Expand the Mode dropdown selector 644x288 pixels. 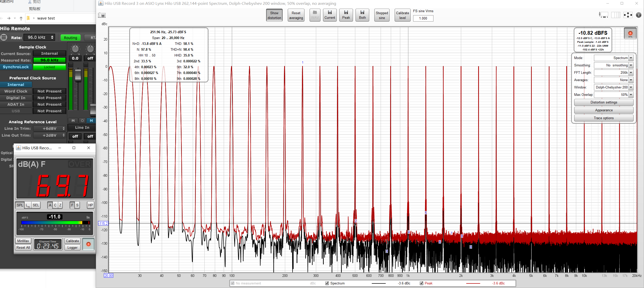point(631,58)
